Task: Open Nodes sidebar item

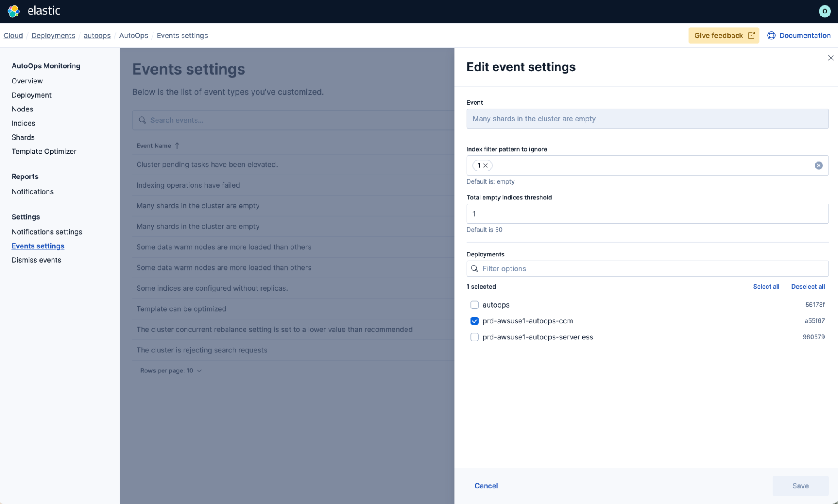Action: point(22,109)
